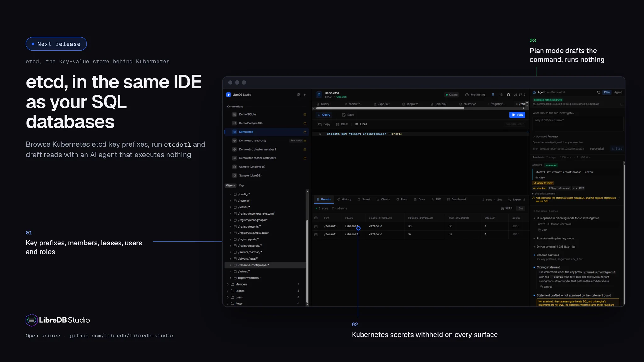Viewport: 644px width, 362px height.
Task: Click the query tabs horizontal scrollbar
Action: tap(390, 108)
